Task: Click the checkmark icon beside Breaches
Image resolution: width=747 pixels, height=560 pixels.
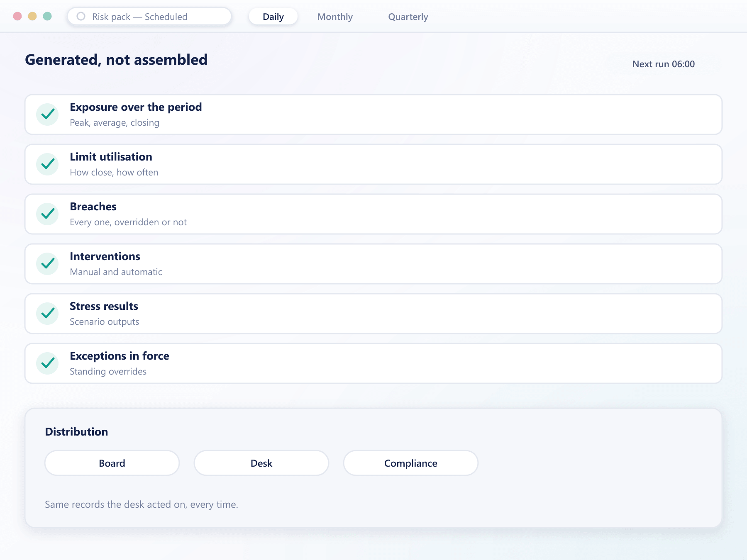Action: pos(48,214)
